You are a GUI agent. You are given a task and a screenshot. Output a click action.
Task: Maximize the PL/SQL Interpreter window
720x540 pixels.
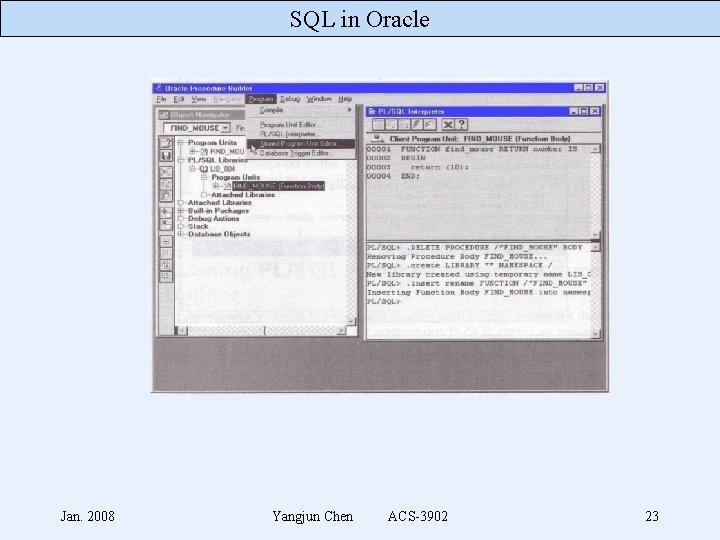584,111
